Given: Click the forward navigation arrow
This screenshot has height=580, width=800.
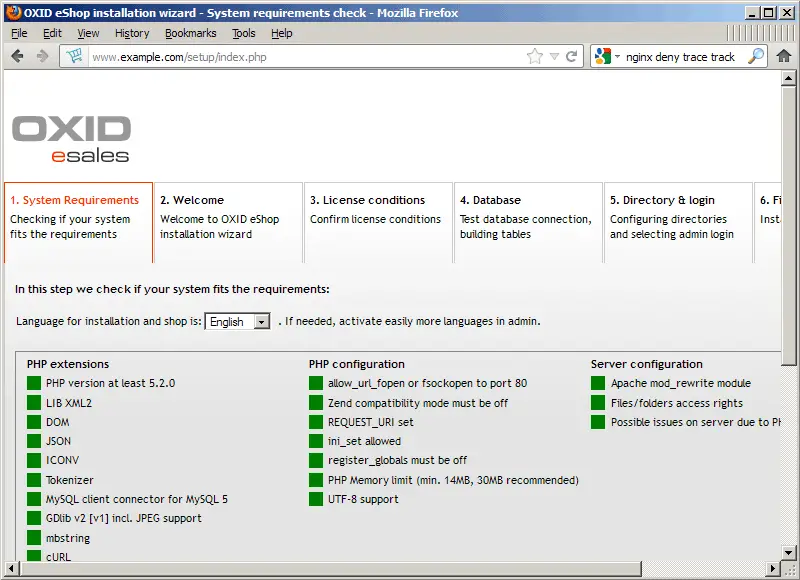Looking at the screenshot, I should click(42, 57).
